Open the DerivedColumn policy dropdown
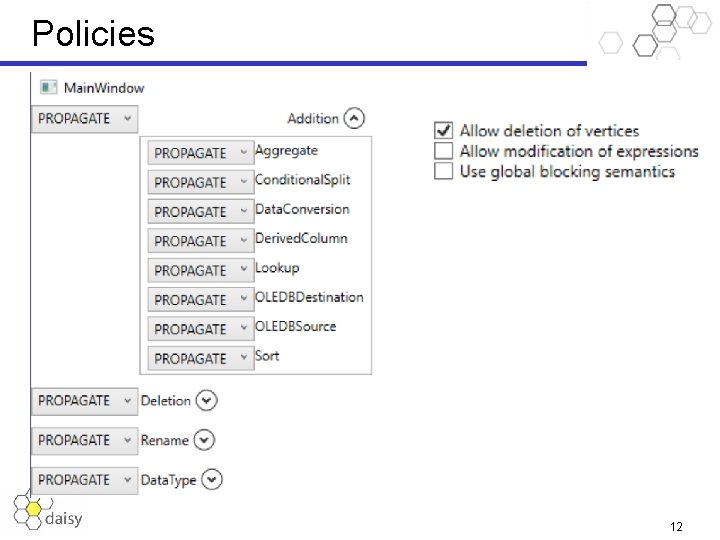The image size is (720, 540). click(200, 241)
